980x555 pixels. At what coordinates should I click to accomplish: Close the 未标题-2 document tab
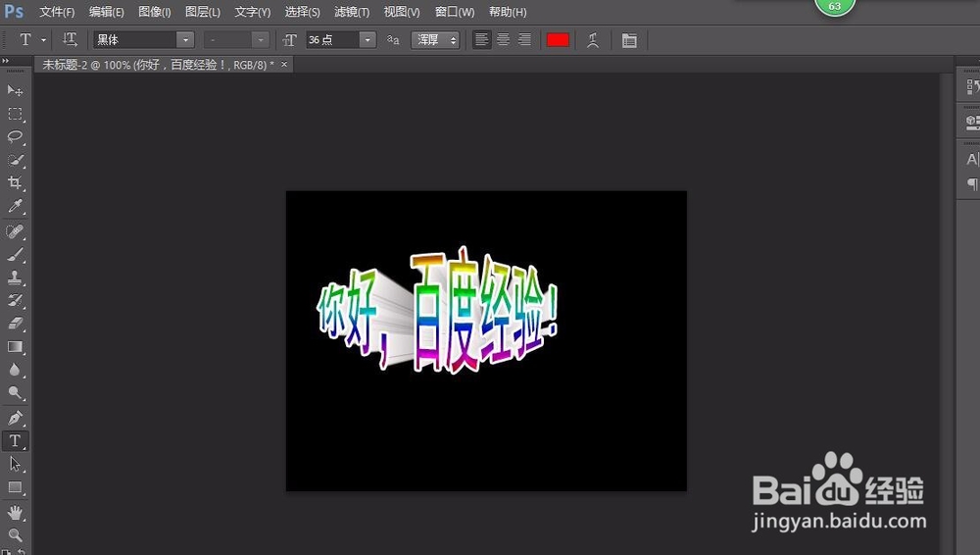pyautogui.click(x=284, y=64)
